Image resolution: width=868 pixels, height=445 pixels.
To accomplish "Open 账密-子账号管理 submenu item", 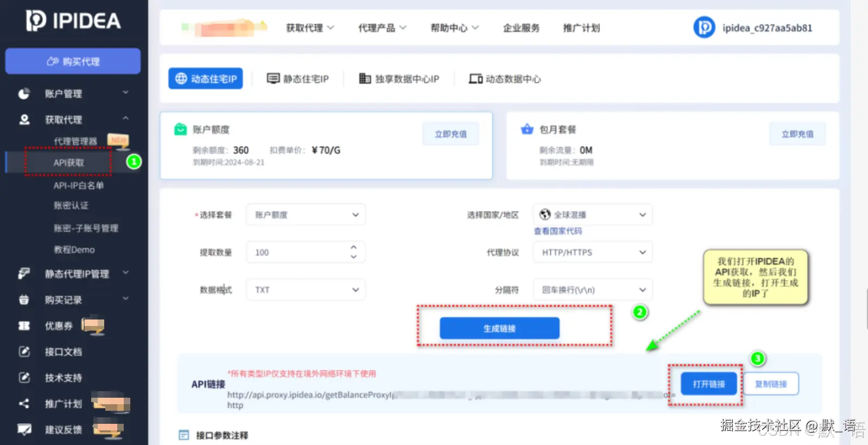I will click(x=86, y=228).
